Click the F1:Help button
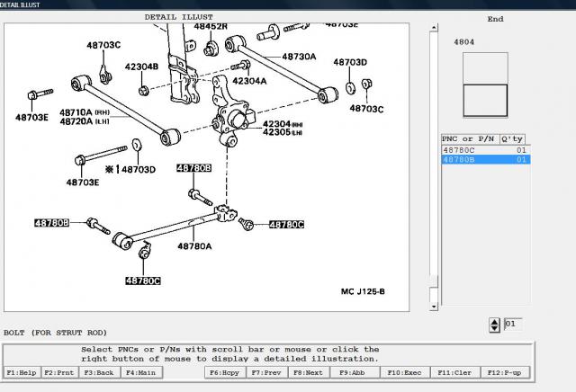The width and height of the screenshot is (576, 392). click(22, 371)
